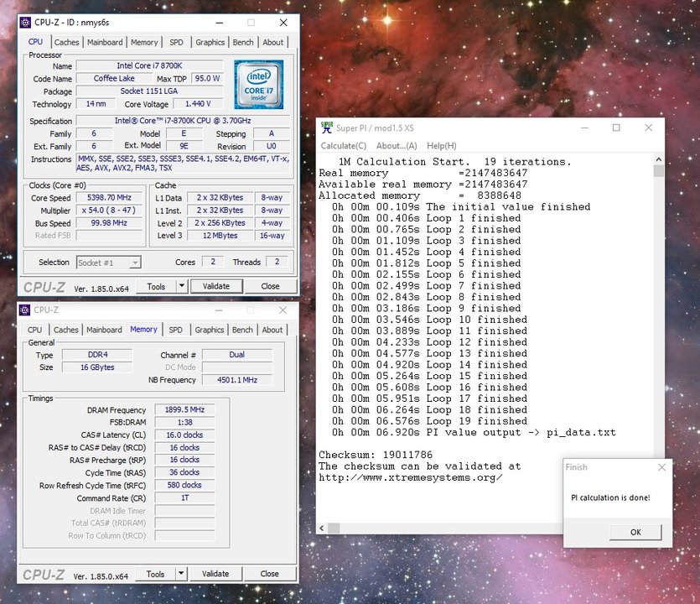Viewport: 700px width, 604px height.
Task: Maximize the Super PI window
Action: 616,128
